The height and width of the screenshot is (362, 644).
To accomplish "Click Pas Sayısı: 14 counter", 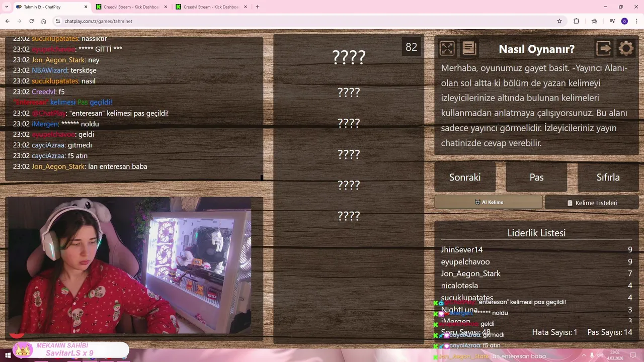I will point(610,332).
